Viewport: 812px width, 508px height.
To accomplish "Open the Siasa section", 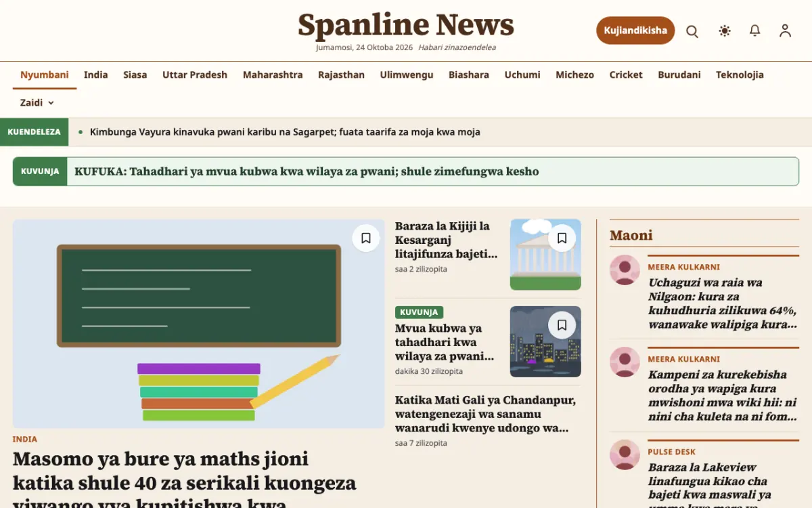I will point(135,75).
